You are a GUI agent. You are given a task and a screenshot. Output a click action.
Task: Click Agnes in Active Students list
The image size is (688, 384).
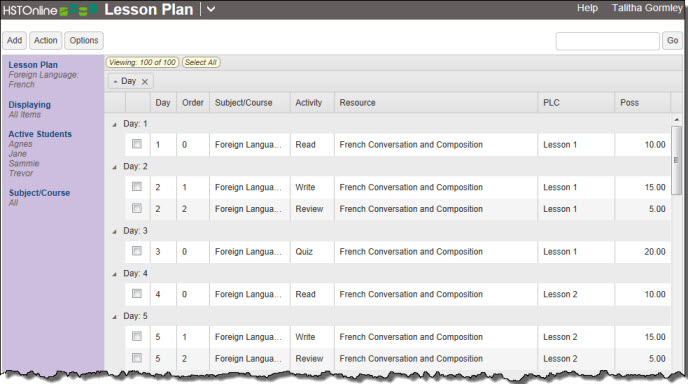(20, 144)
